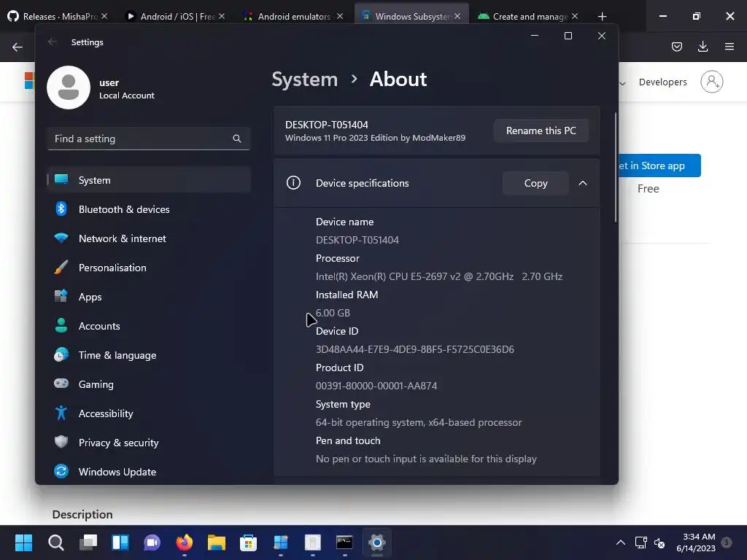Switch to Create and manage browser tab
The width and height of the screenshot is (747, 560).
click(x=527, y=16)
